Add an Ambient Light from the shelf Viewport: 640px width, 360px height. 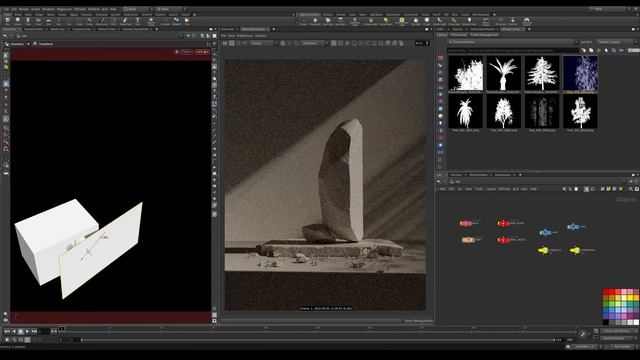click(469, 21)
